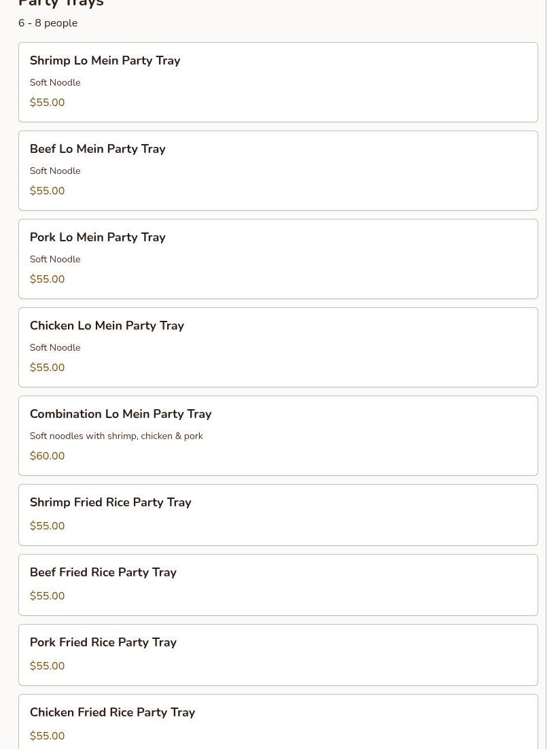Click the Party Trays section heading
The height and width of the screenshot is (749, 560).
click(61, 3)
